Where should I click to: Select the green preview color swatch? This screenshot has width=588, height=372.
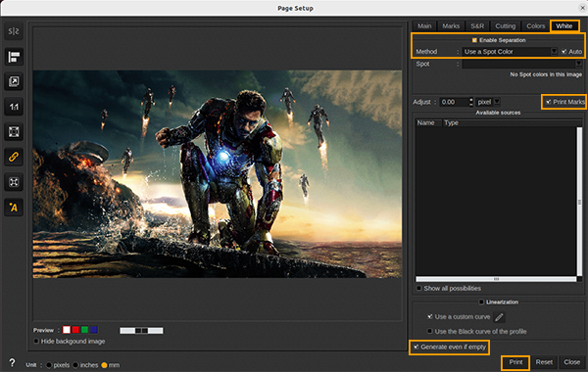(x=84, y=330)
